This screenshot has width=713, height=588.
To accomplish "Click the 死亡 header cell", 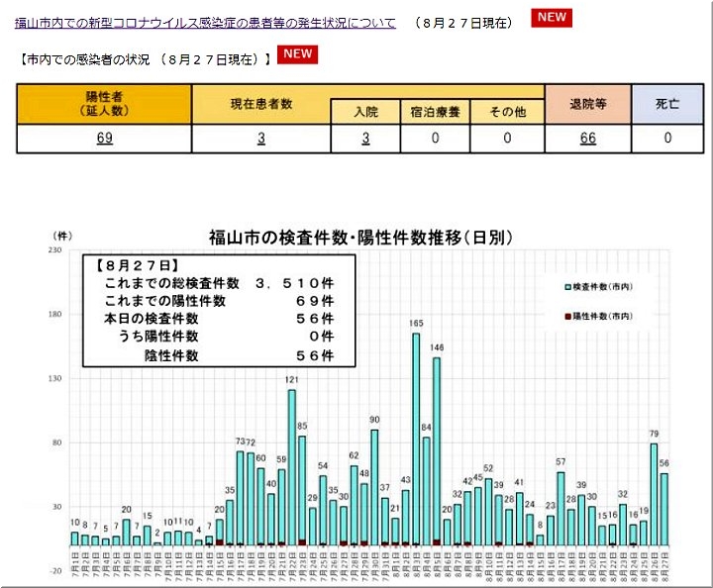I will coord(667,104).
